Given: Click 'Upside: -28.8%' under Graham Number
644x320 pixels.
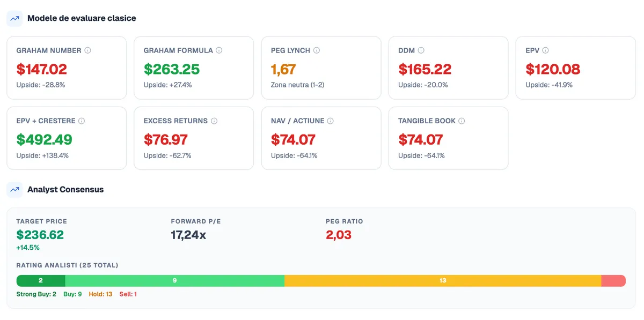Looking at the screenshot, I should (x=41, y=85).
